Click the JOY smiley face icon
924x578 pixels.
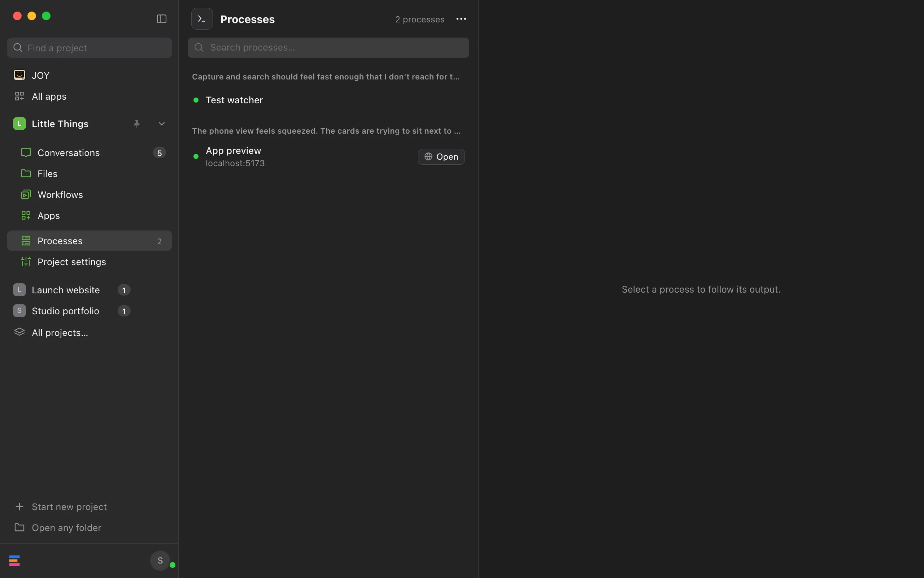click(19, 75)
